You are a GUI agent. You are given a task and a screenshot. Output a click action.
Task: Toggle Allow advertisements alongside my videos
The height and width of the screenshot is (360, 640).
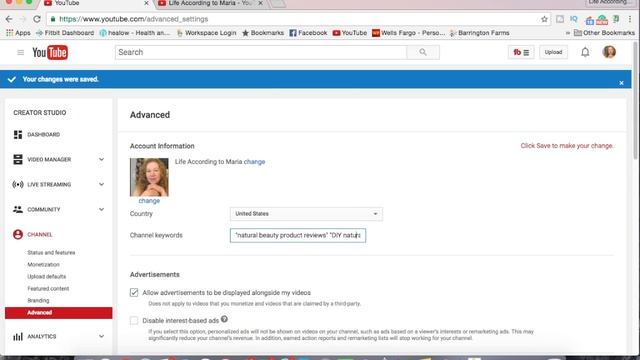(x=134, y=292)
